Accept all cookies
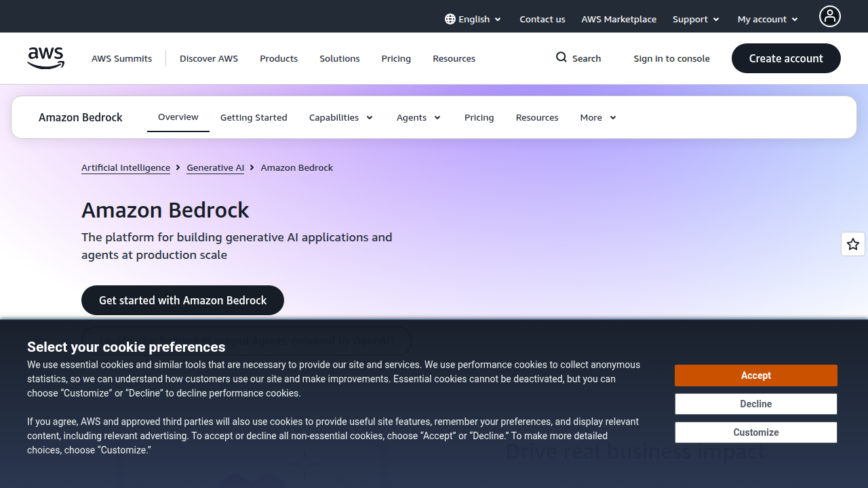This screenshot has height=488, width=868. click(x=756, y=375)
